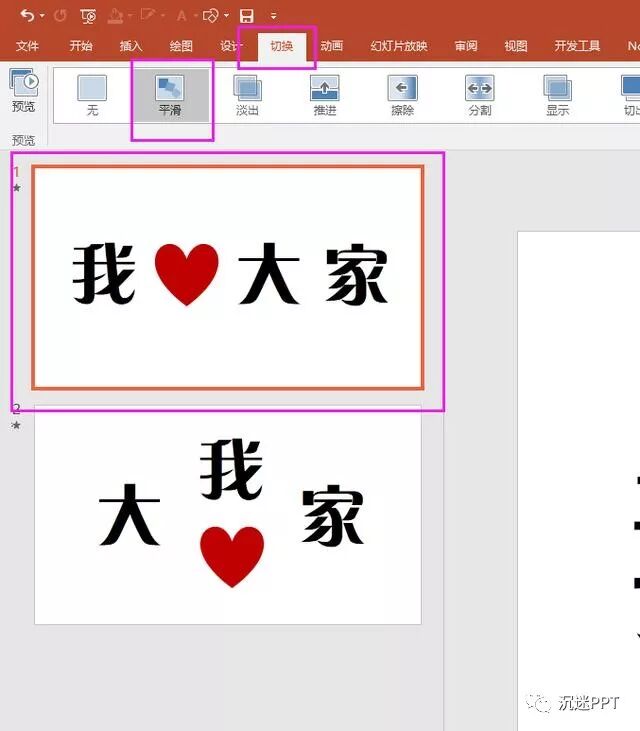Click the 预览 group label
The image size is (640, 731).
[23, 140]
